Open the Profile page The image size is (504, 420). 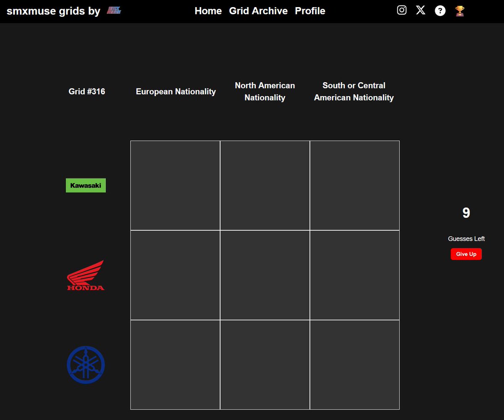click(310, 11)
